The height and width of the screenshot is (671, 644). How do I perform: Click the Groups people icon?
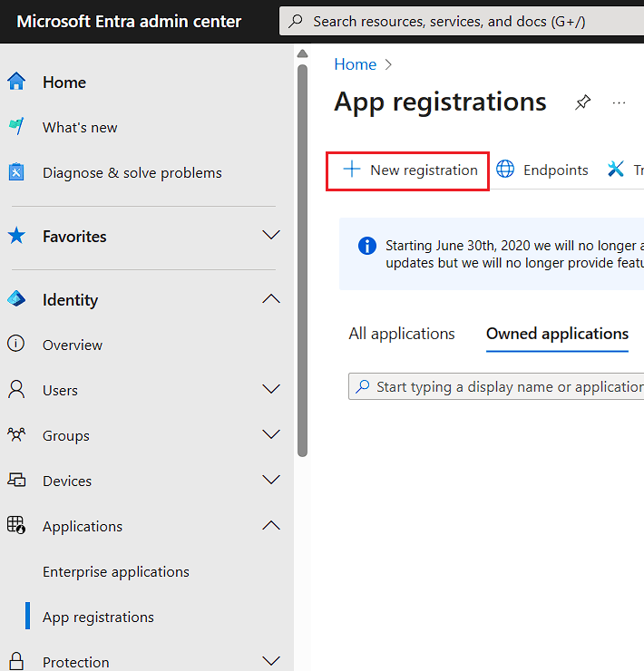point(16,434)
